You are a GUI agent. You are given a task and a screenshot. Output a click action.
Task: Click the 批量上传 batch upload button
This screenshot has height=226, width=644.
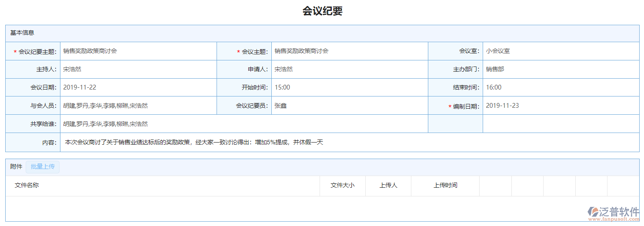click(x=42, y=167)
